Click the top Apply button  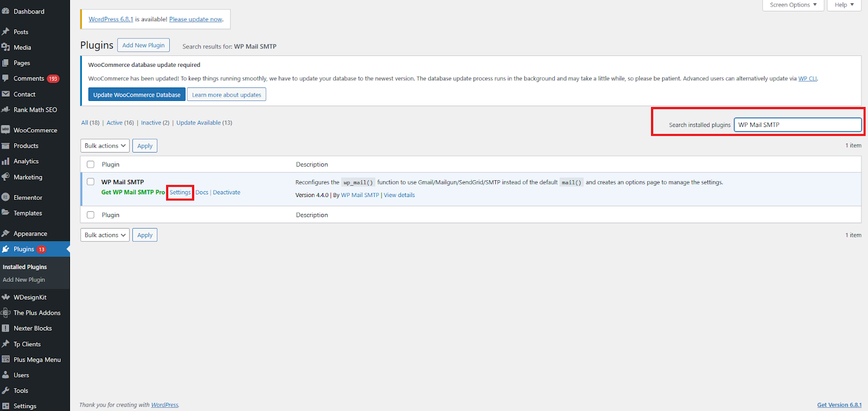coord(145,146)
